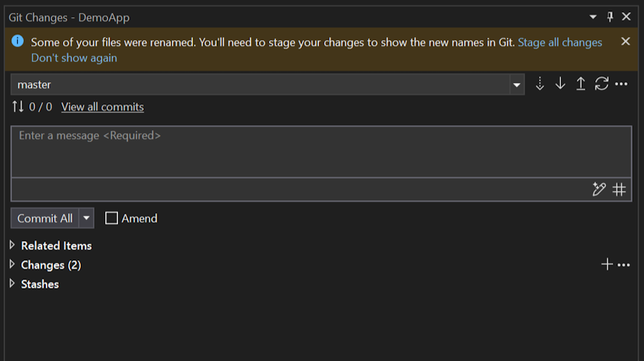The height and width of the screenshot is (361, 644).
Task: Stage all using plus icon in Changes
Action: tap(607, 265)
